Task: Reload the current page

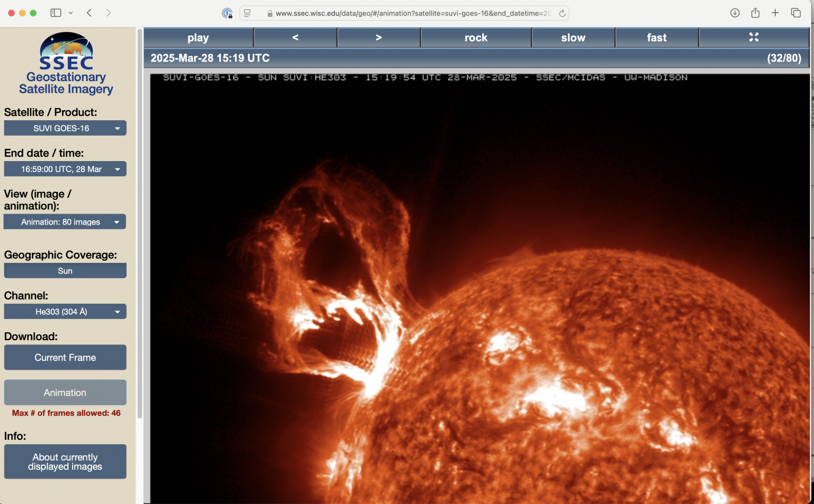Action: pos(562,13)
